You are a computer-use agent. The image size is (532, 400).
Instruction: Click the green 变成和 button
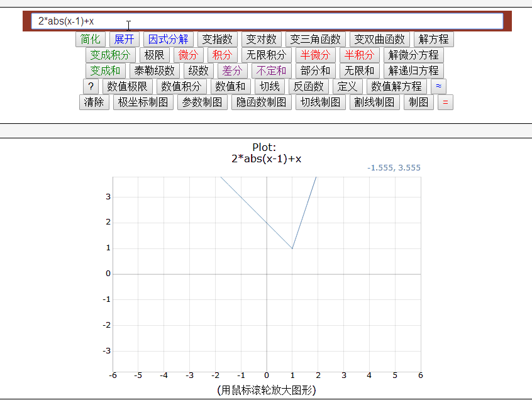click(105, 71)
